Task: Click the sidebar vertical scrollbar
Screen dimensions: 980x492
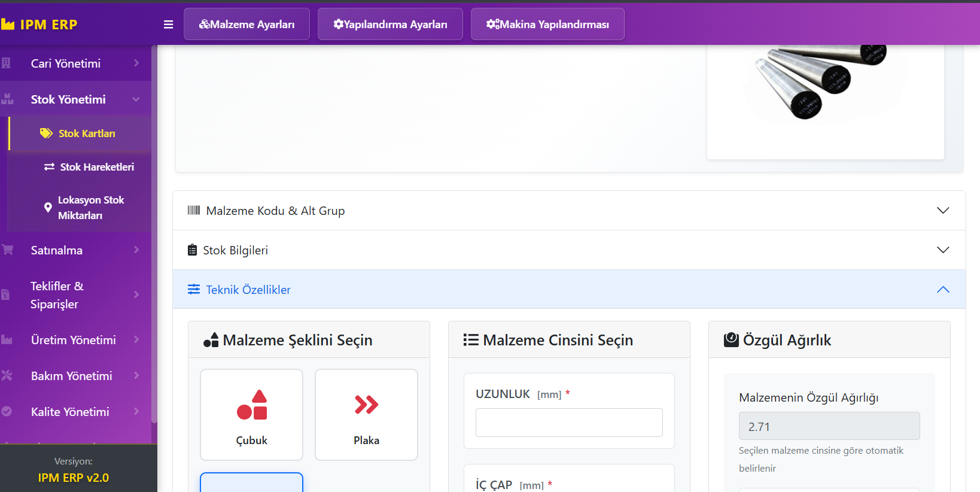Action: 154,235
